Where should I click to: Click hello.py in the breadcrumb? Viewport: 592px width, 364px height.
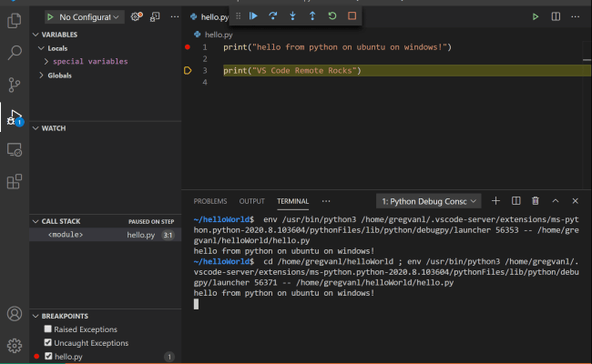(x=219, y=35)
